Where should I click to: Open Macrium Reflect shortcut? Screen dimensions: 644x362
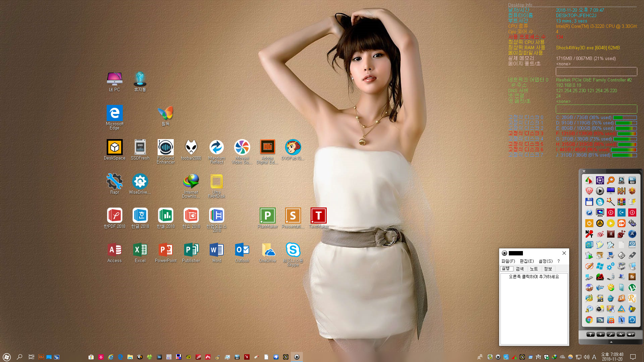click(216, 152)
